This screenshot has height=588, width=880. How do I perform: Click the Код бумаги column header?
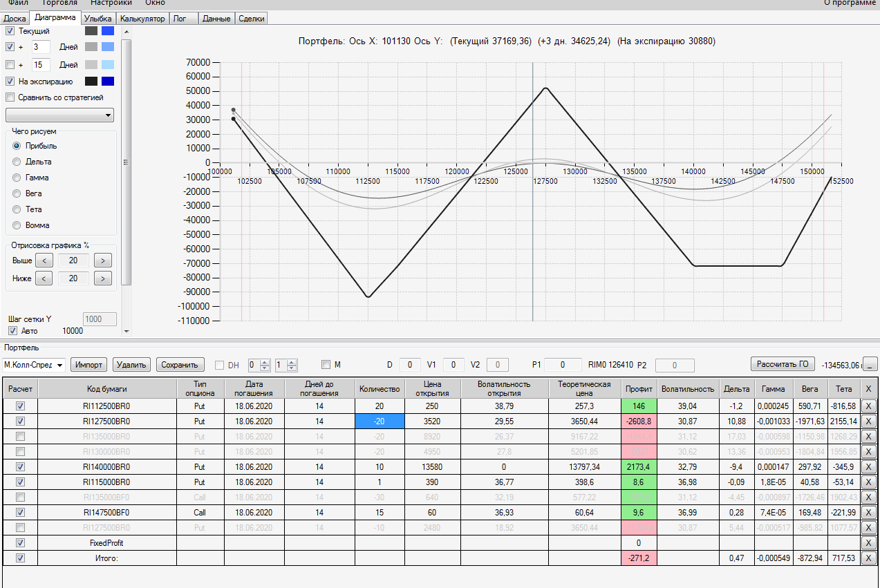tap(107, 389)
